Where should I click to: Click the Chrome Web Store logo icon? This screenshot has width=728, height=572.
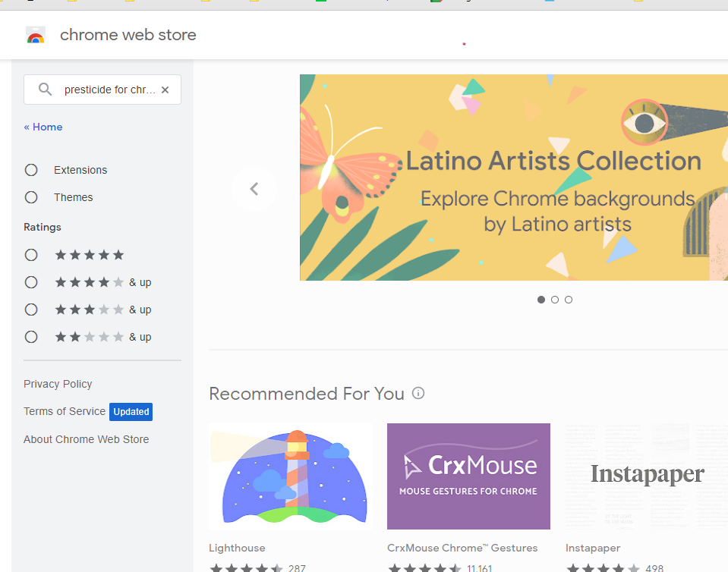point(36,35)
